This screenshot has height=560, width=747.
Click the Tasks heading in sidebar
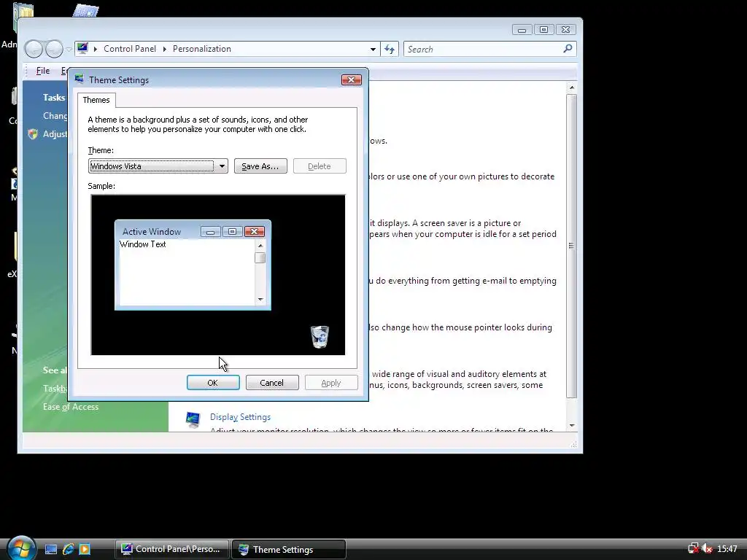54,98
